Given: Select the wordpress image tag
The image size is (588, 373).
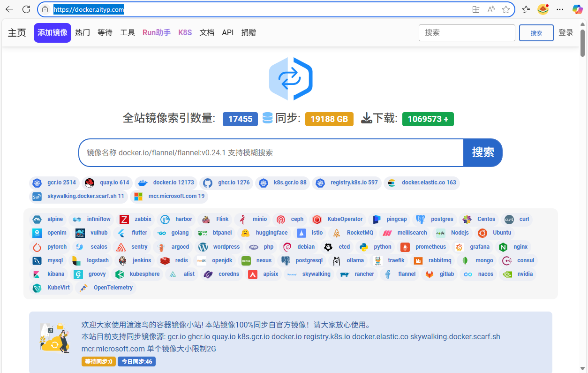Looking at the screenshot, I should (x=219, y=247).
